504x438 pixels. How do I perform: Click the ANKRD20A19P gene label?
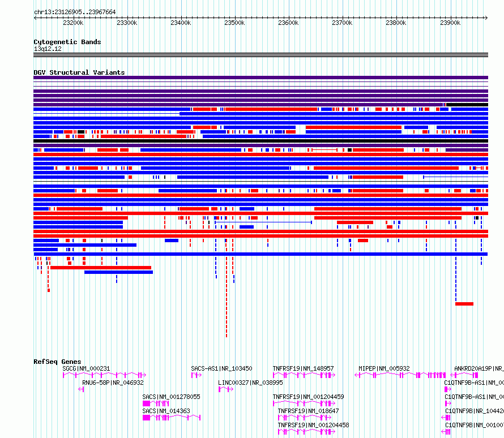(x=479, y=368)
